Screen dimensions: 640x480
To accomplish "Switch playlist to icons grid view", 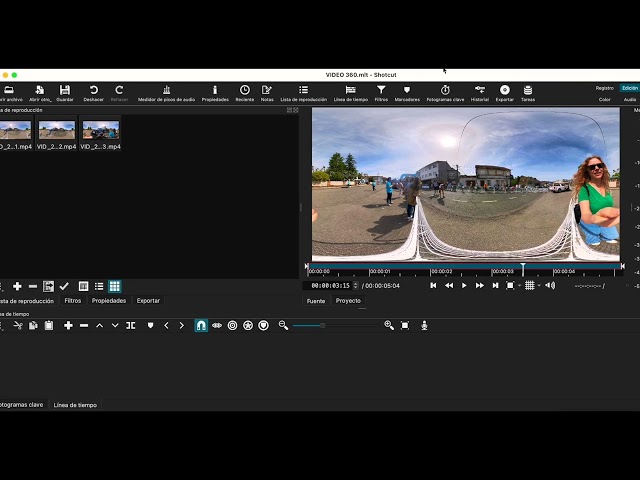I will click(x=115, y=287).
